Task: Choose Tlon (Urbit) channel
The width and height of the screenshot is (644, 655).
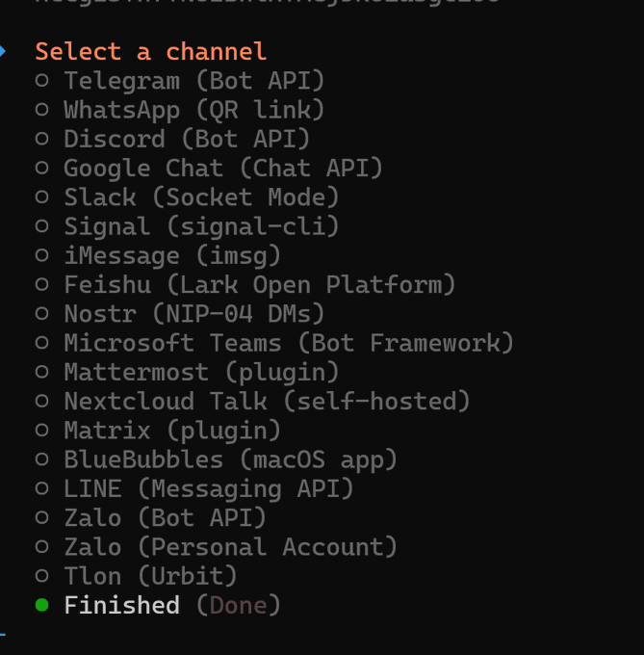Action: click(136, 576)
